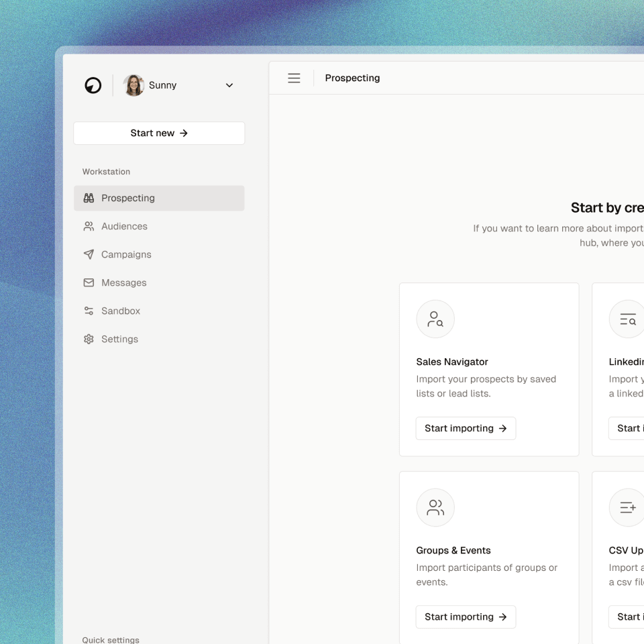This screenshot has height=644, width=644.
Task: Click the app logo in the top left
Action: (93, 85)
